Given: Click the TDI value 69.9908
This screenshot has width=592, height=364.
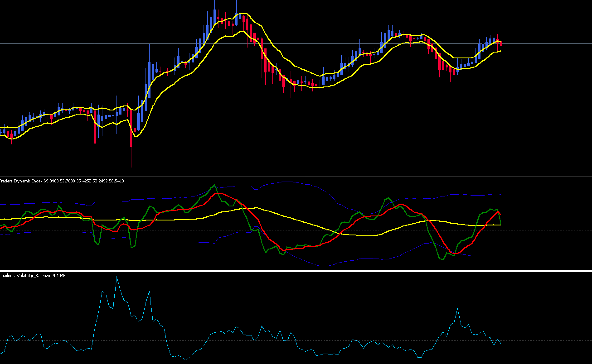Looking at the screenshot, I should [51, 181].
